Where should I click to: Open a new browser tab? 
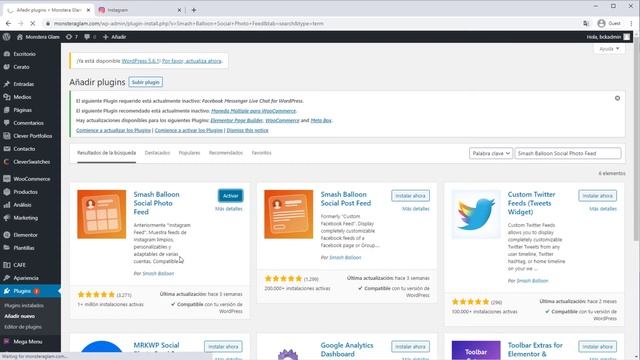click(x=194, y=10)
